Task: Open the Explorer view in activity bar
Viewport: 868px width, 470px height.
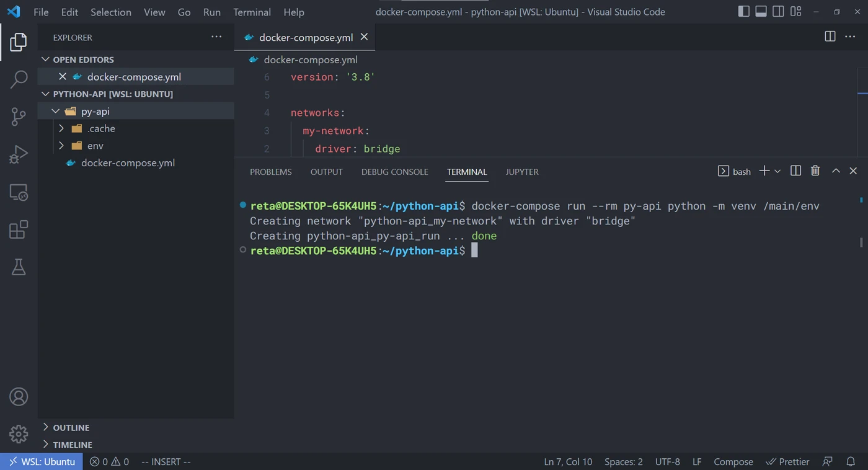Action: coord(19,42)
